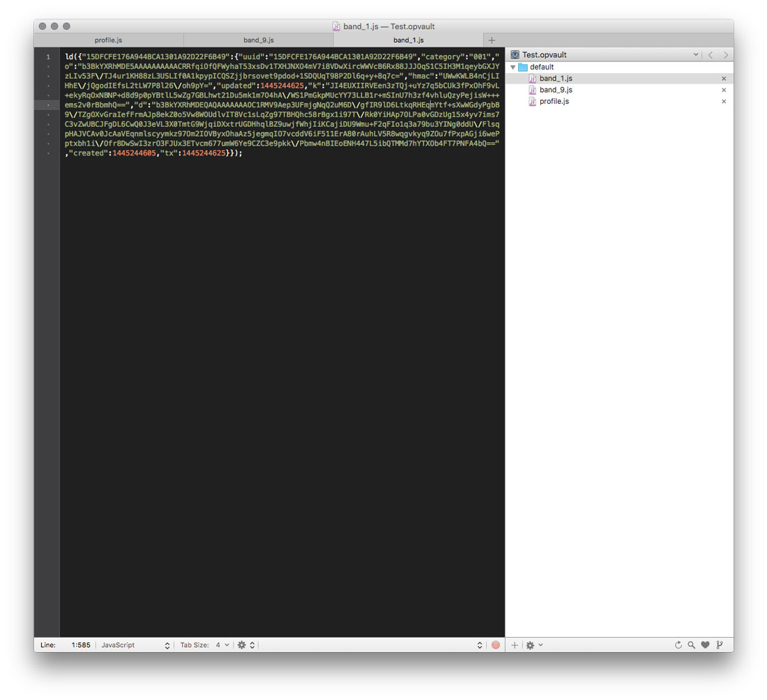Image resolution: width=767 pixels, height=700 pixels.
Task: Open the file browser action gear menu
Action: (x=533, y=645)
